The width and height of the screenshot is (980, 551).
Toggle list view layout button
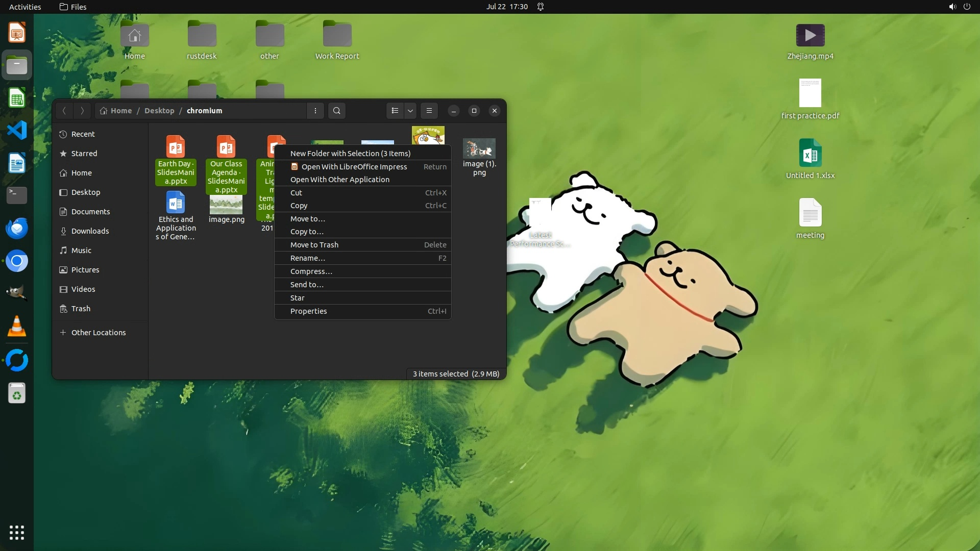pos(395,111)
